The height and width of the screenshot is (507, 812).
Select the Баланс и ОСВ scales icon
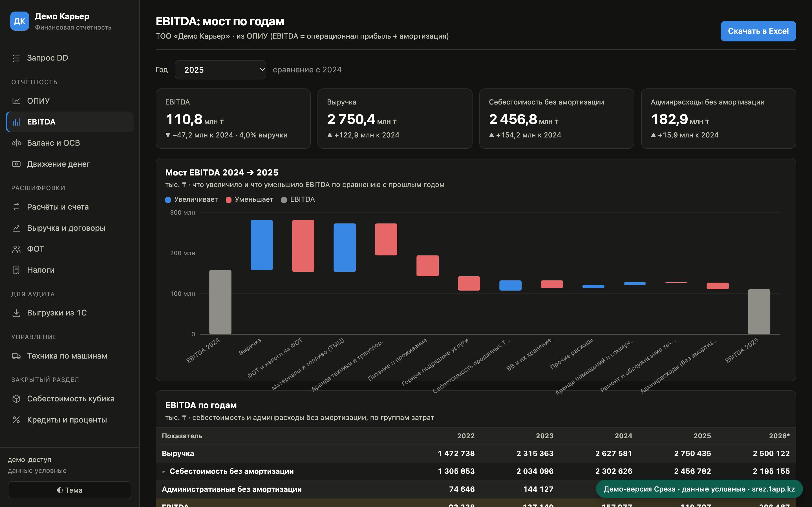(16, 143)
